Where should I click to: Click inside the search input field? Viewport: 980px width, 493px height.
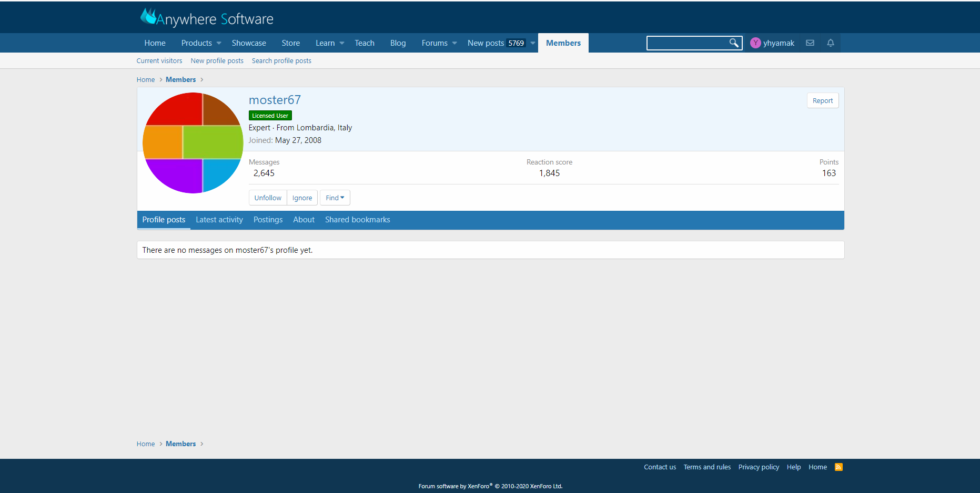[x=688, y=43]
